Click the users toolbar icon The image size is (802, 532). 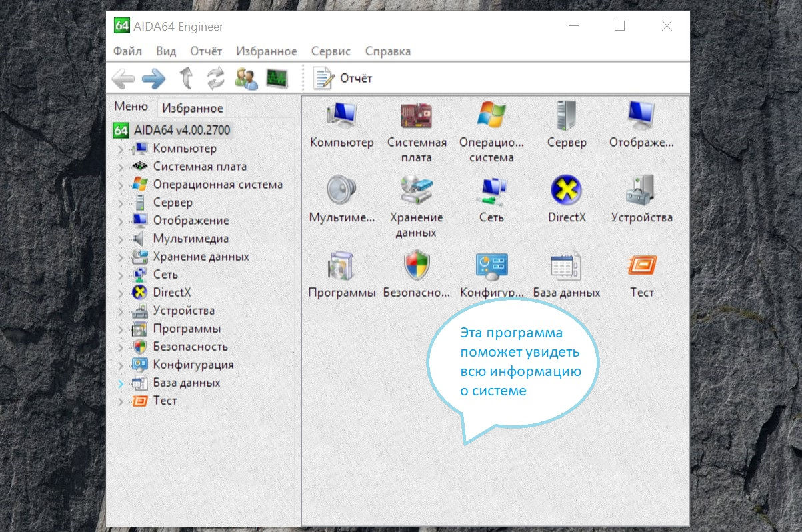point(246,79)
